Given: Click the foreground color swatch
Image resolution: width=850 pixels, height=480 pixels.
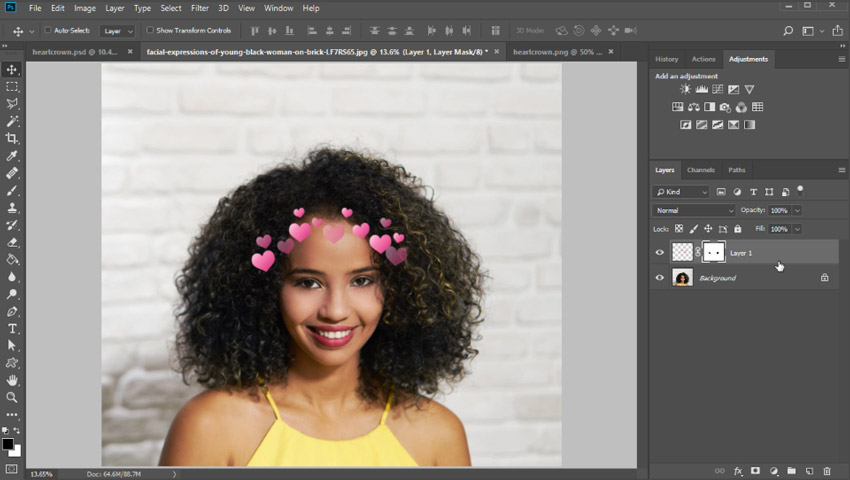Looking at the screenshot, I should [x=7, y=444].
